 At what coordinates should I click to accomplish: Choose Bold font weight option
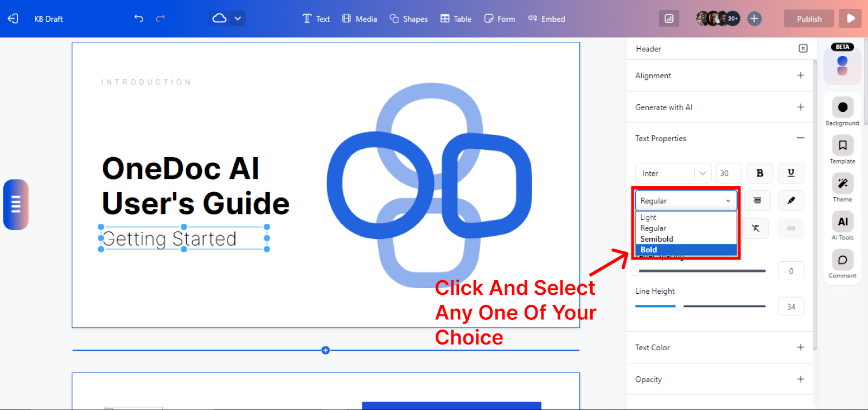[x=686, y=250]
